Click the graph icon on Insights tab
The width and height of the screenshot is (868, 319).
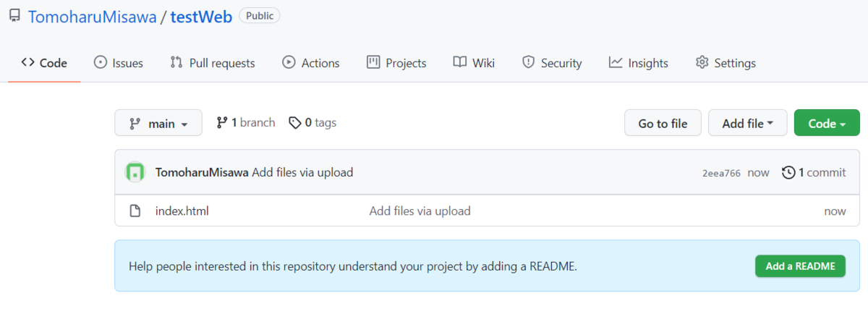[616, 63]
